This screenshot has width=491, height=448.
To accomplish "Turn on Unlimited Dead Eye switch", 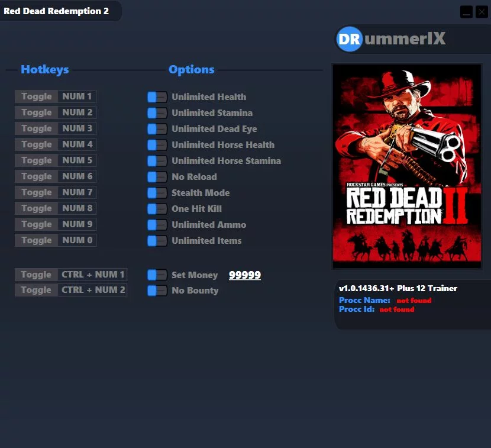I will coord(157,129).
